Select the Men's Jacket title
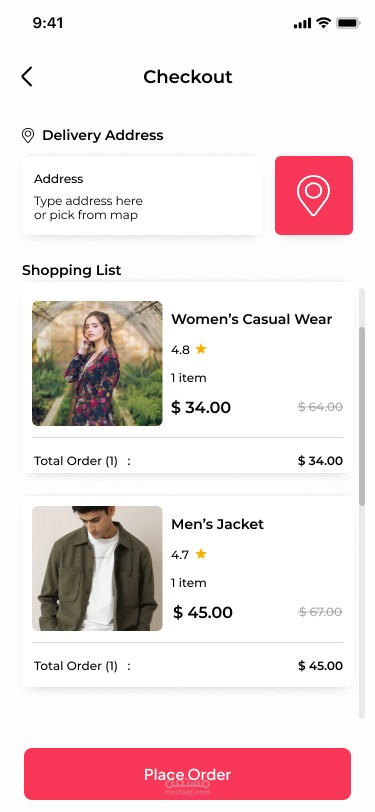 [218, 524]
